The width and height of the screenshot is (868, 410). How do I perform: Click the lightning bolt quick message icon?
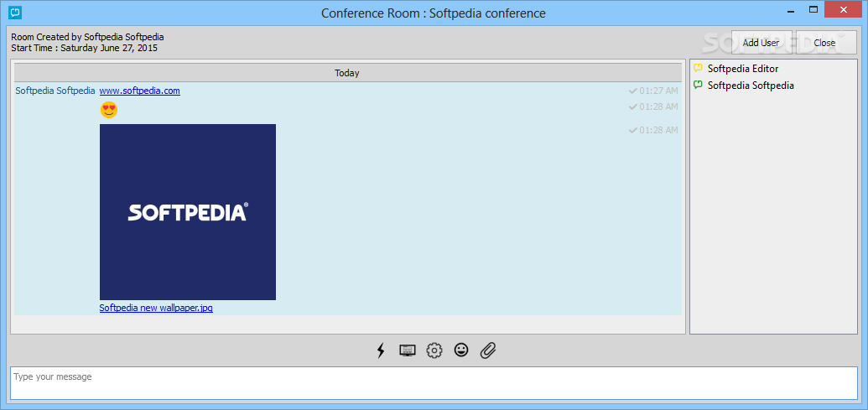[380, 350]
